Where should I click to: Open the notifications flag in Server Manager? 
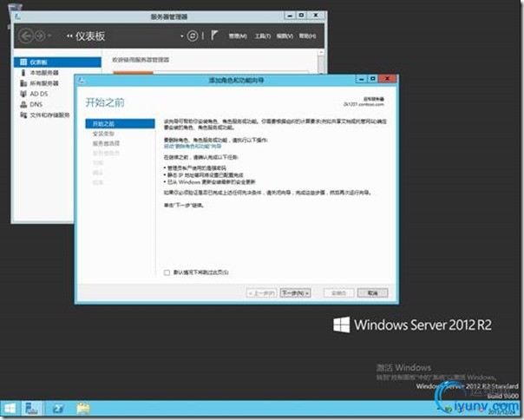[x=214, y=35]
